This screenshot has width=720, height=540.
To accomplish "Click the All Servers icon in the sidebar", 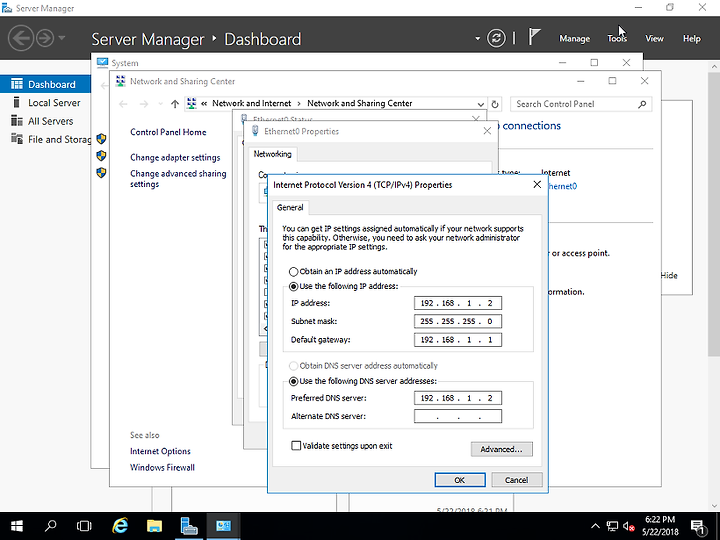I will 17,121.
